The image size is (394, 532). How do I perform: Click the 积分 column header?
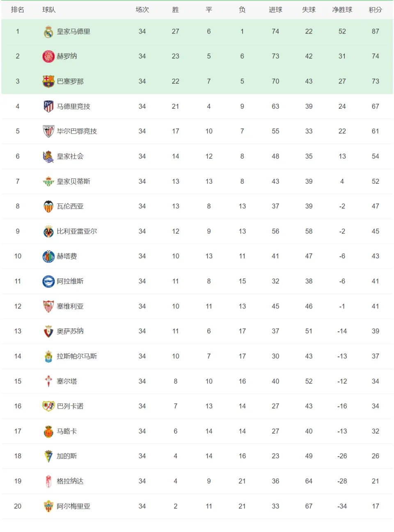coord(376,10)
